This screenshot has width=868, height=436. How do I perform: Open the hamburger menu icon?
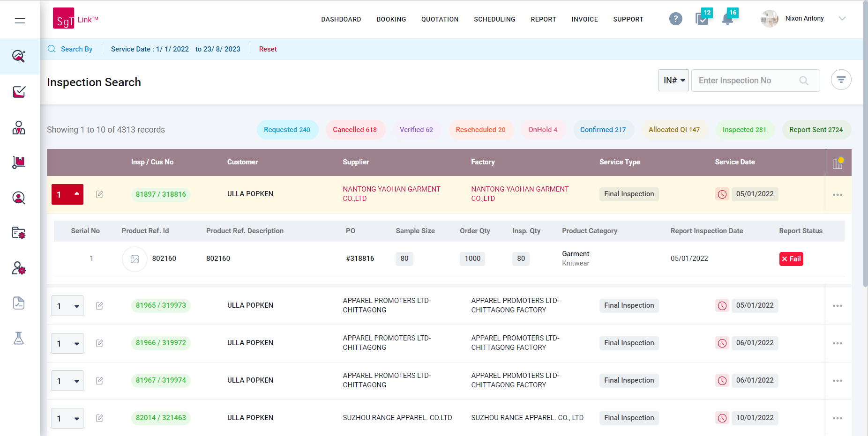click(x=20, y=21)
